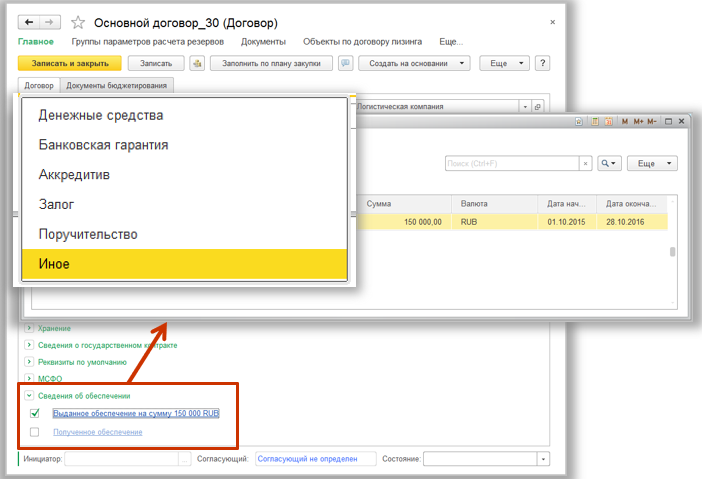The height and width of the screenshot is (479, 702).
Task: Expand the Хранение section
Action: (29, 328)
